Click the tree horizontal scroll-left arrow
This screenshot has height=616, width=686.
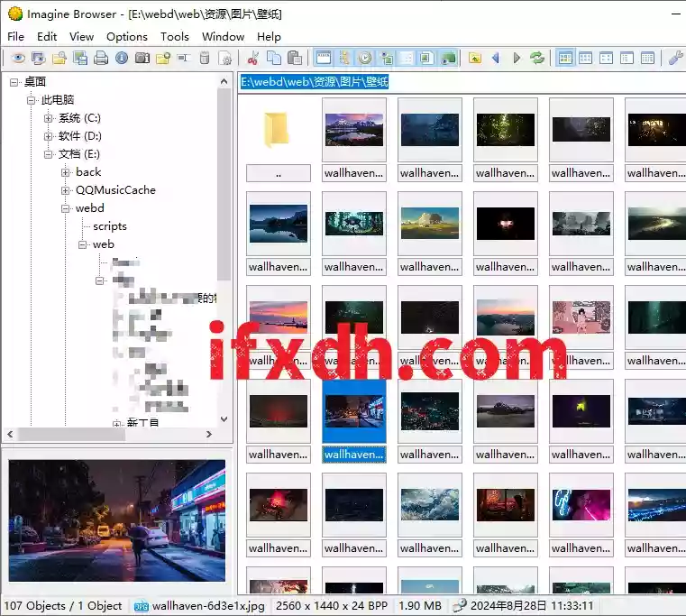[10, 435]
